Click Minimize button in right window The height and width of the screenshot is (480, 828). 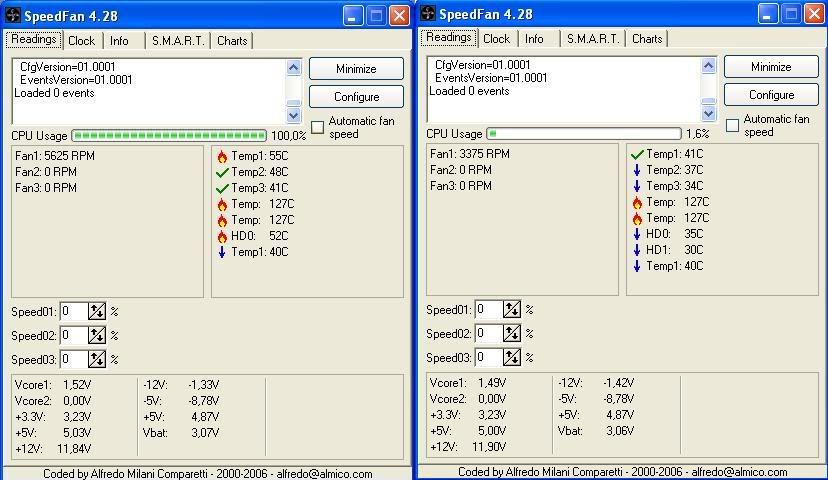point(771,67)
